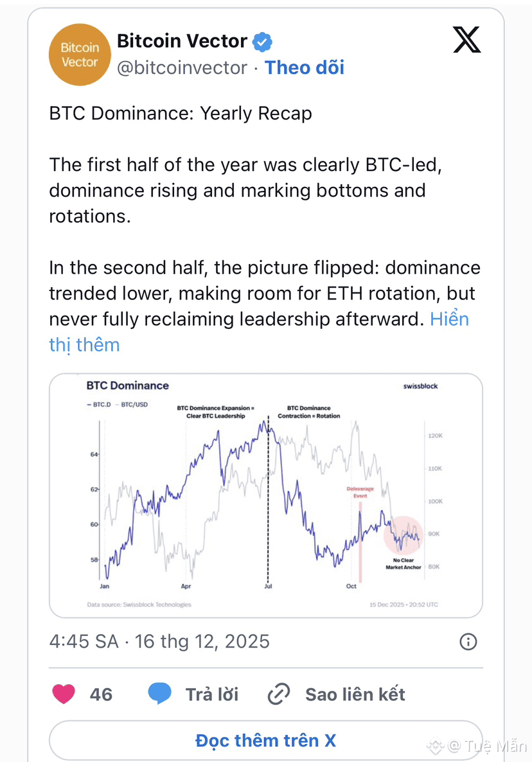This screenshot has height=762, width=532.
Task: Click the Trả lời reply label
Action: (212, 694)
